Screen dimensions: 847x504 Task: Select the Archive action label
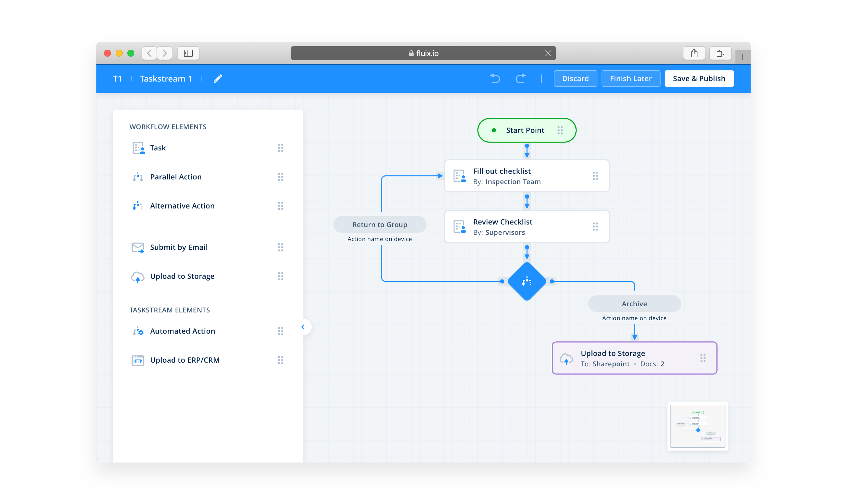[634, 304]
